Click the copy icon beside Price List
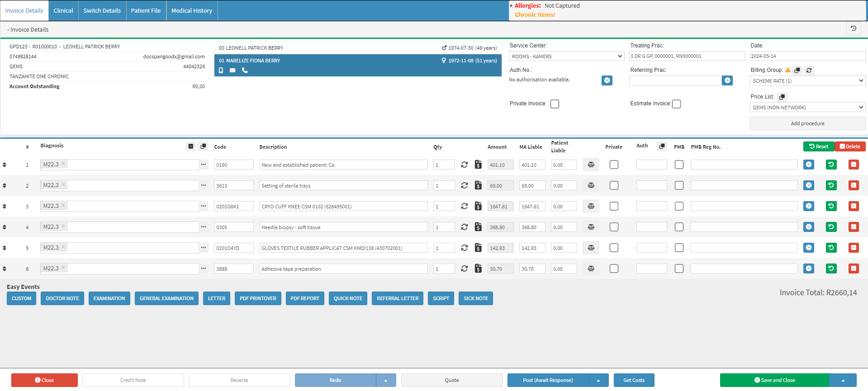The image size is (868, 391). [782, 97]
